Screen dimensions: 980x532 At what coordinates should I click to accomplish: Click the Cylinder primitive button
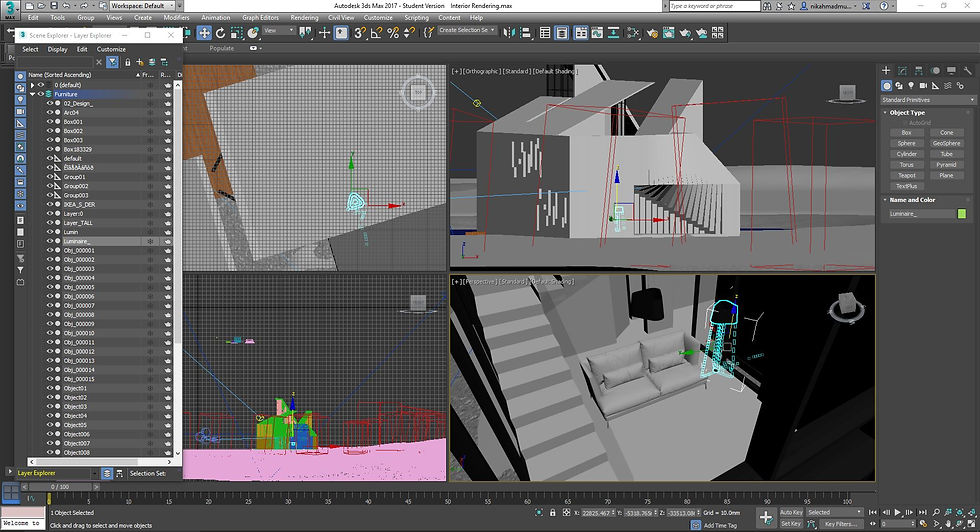click(906, 154)
